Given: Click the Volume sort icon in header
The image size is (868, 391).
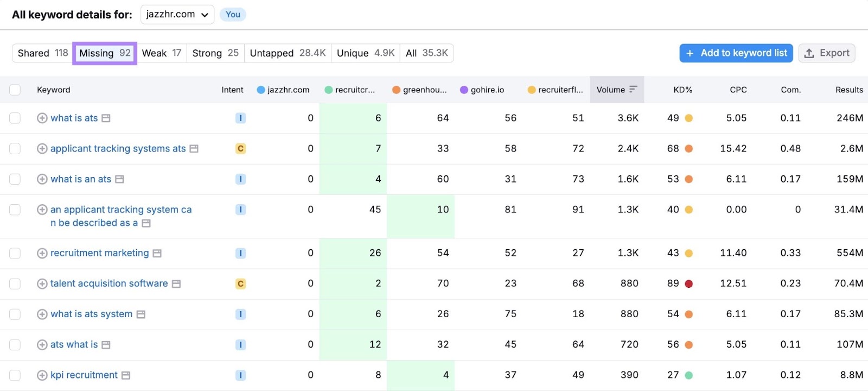Looking at the screenshot, I should click(633, 90).
